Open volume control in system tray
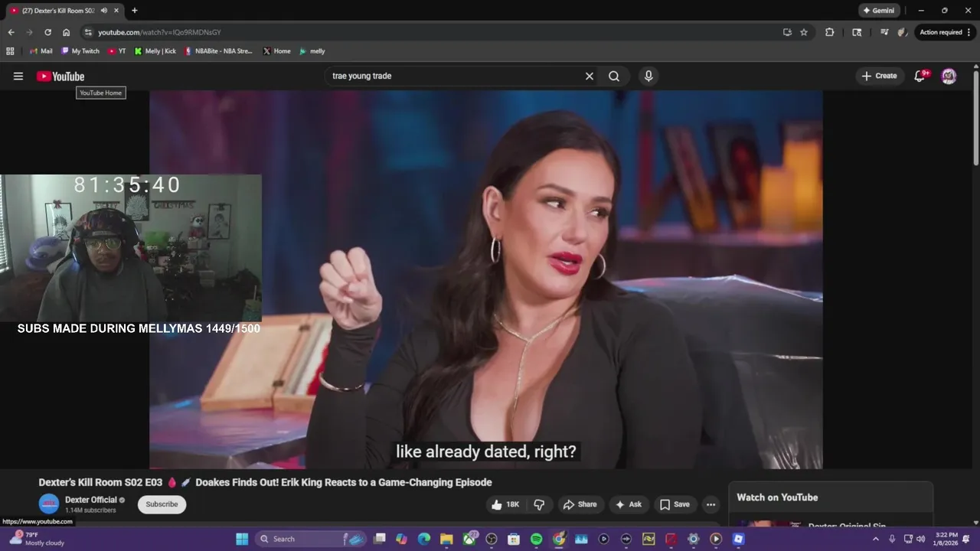The width and height of the screenshot is (980, 551). 920,539
